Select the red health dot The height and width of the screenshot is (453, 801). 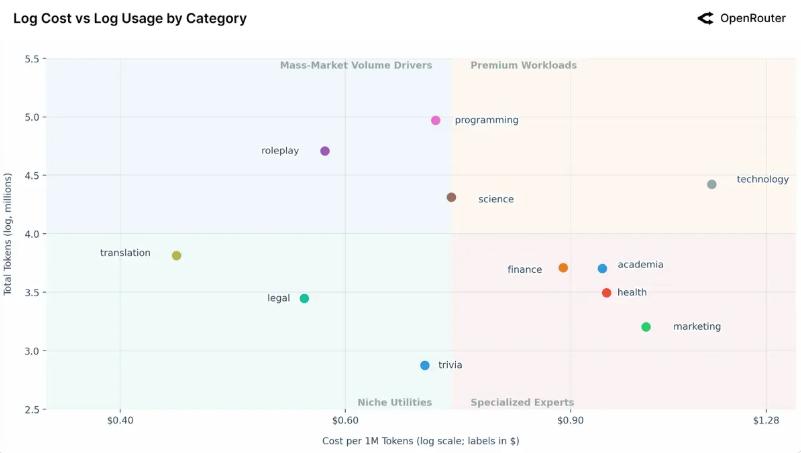607,293
